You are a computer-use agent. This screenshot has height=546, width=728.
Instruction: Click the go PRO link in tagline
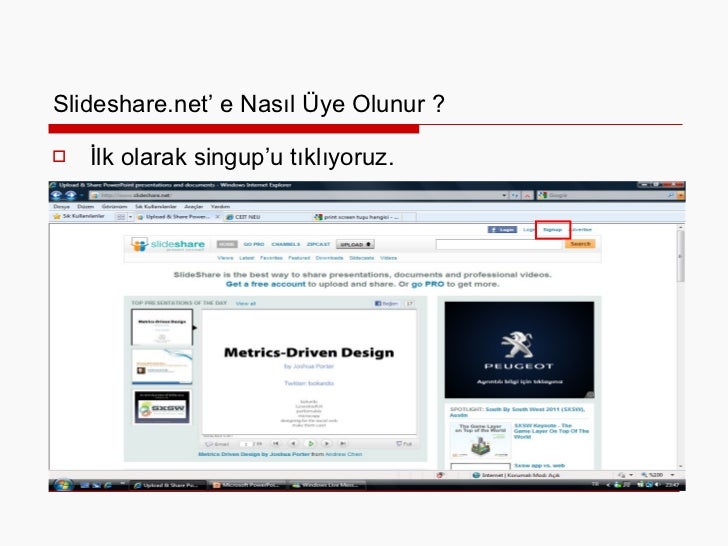click(428, 284)
